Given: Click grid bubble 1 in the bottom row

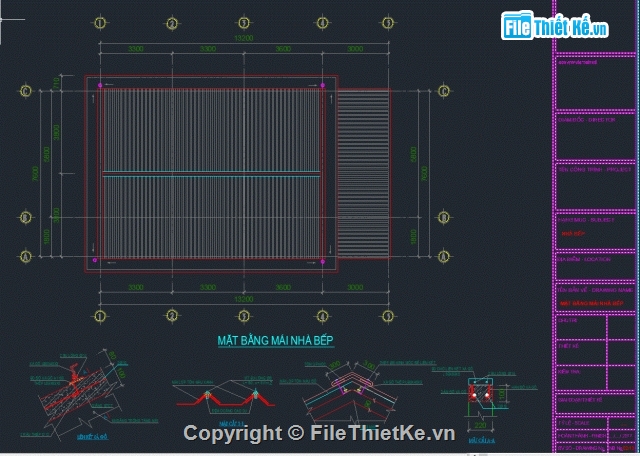Looking at the screenshot, I should [100, 316].
